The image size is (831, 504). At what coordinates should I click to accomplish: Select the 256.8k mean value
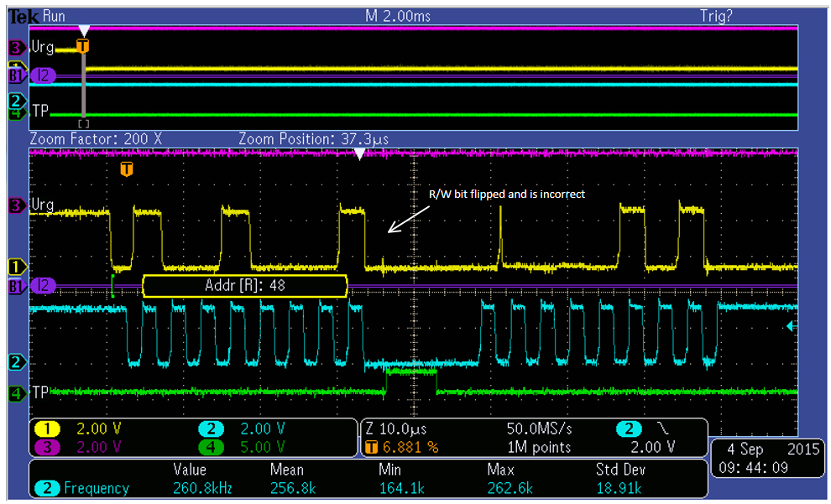point(293,488)
